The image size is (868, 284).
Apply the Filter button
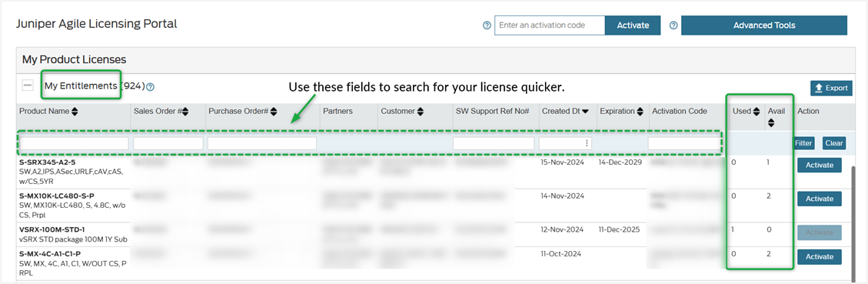(803, 143)
